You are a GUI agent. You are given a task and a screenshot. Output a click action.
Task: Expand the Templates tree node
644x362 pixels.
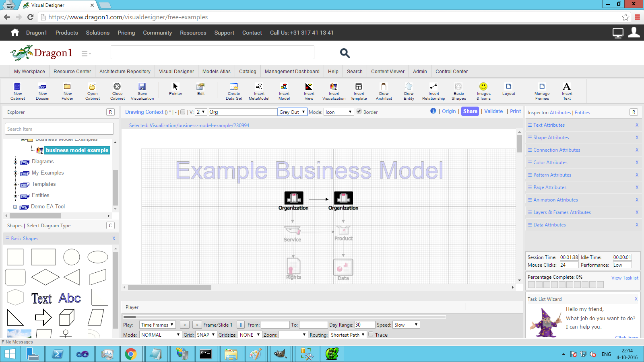point(16,184)
